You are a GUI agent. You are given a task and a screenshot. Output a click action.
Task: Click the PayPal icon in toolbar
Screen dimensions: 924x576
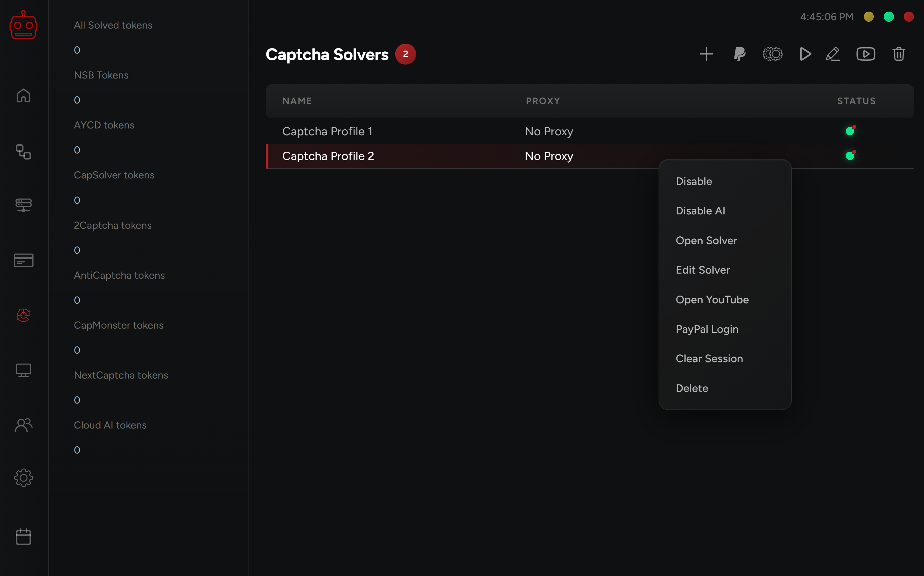coord(739,54)
